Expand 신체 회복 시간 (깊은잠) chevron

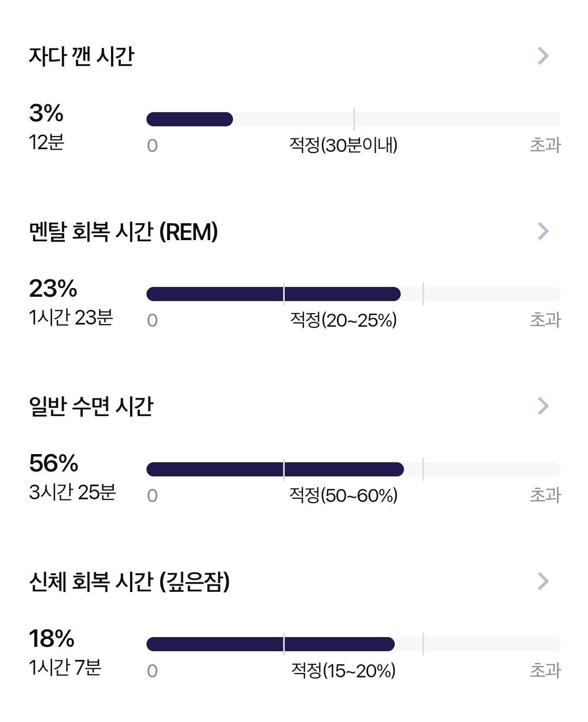pyautogui.click(x=543, y=581)
